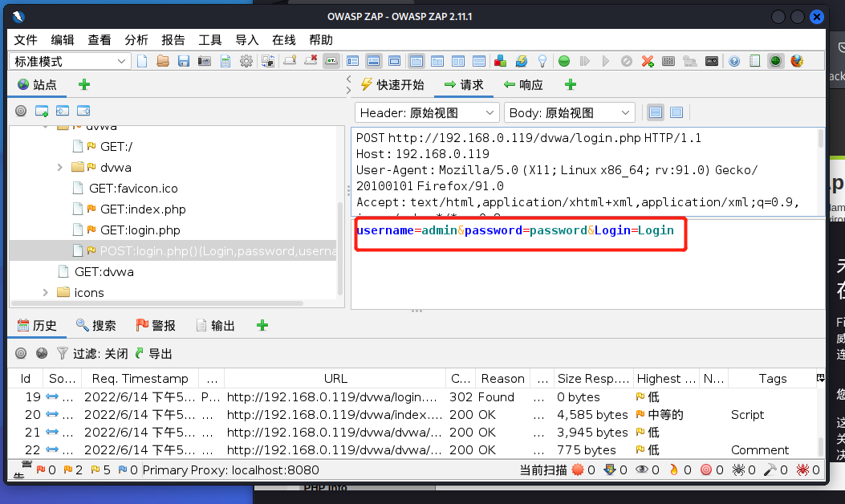This screenshot has width=845, height=504.
Task: Launch the Firefox browser from the toolbar
Action: point(797,62)
